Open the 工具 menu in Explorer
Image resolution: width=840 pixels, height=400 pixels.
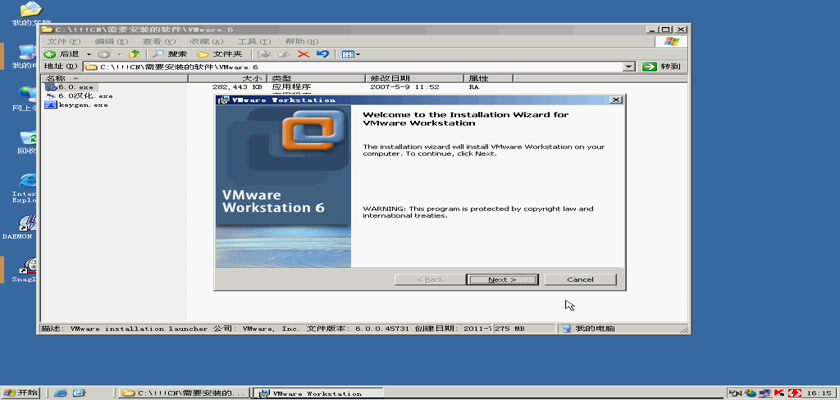click(x=254, y=41)
